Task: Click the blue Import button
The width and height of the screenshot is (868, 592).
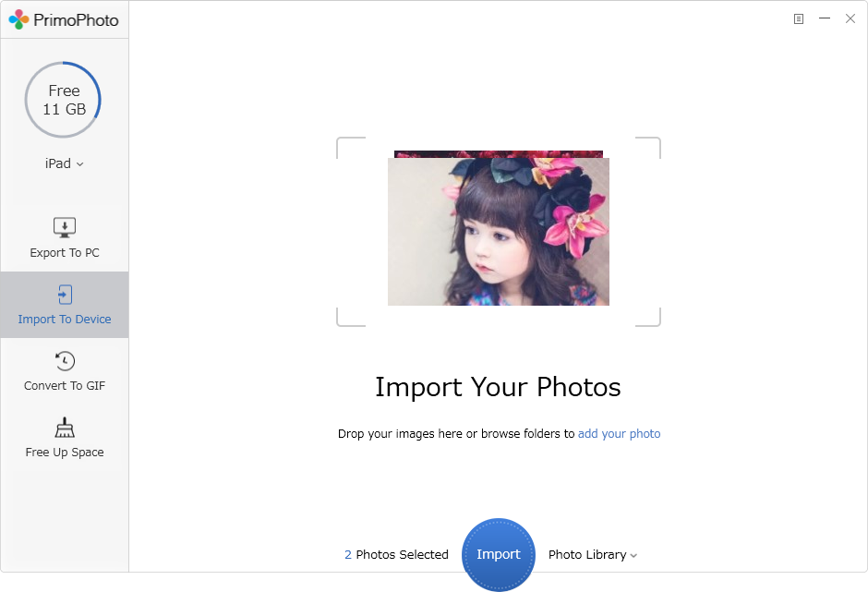Action: 499,554
